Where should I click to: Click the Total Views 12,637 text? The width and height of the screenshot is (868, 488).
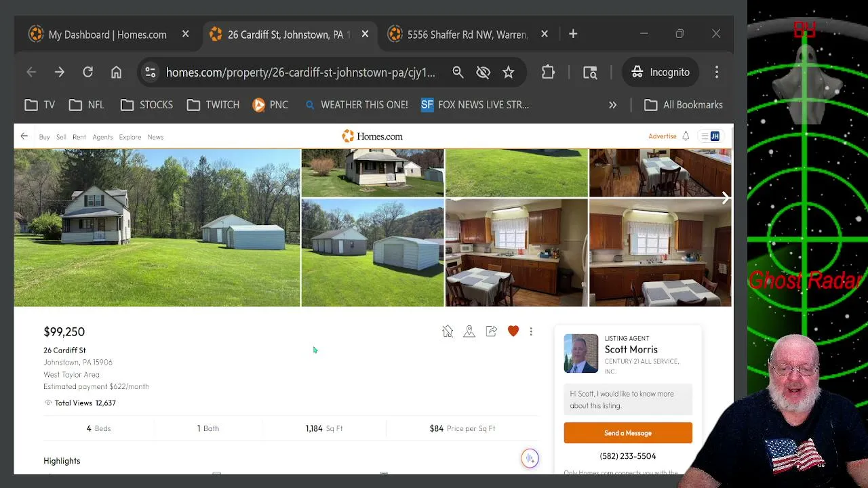80,403
